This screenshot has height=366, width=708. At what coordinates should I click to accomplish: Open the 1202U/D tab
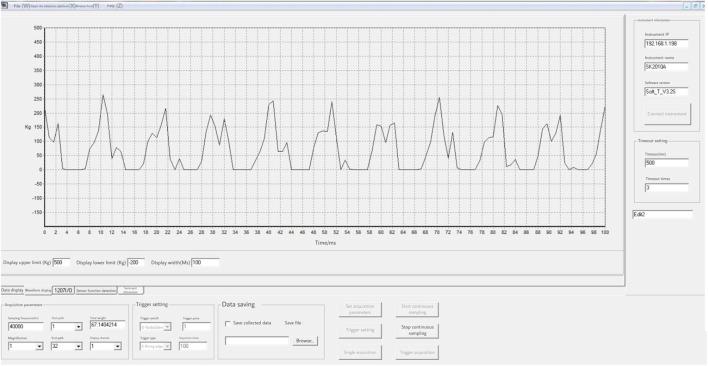tap(63, 290)
